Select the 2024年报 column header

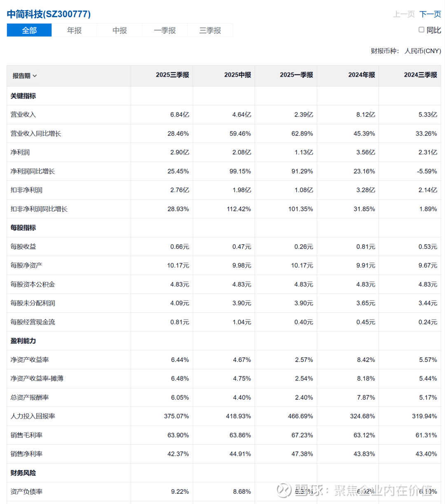[362, 75]
